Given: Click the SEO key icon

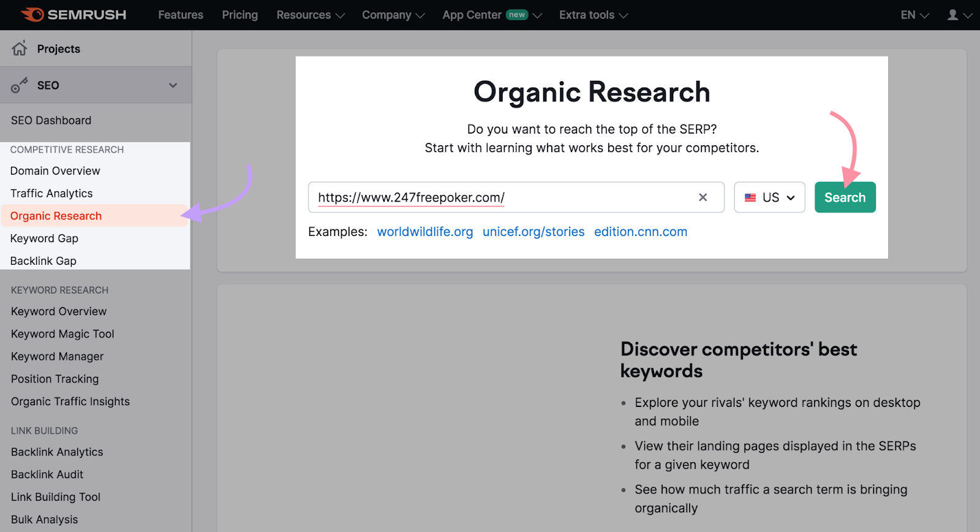Looking at the screenshot, I should pyautogui.click(x=19, y=85).
